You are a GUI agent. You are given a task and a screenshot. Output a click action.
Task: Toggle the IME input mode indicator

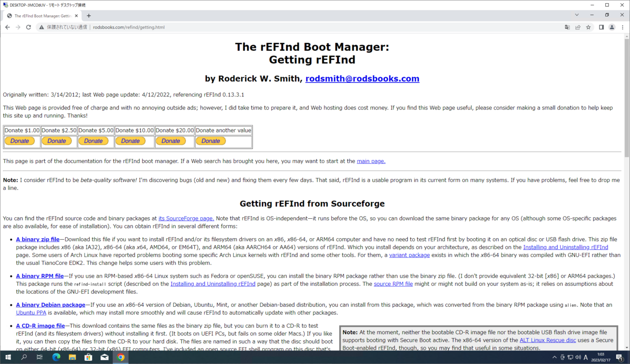point(587,357)
